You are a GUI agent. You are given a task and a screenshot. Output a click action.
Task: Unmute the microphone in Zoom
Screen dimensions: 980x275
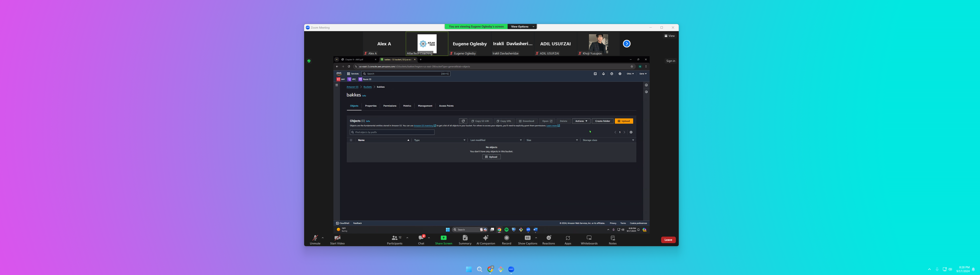click(315, 239)
